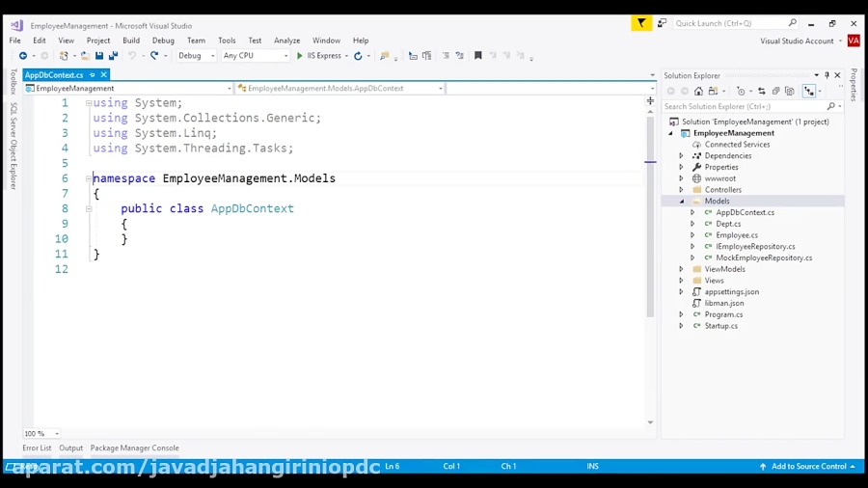The image size is (868, 488).
Task: Click the Open File toolbar icon
Action: (x=85, y=56)
